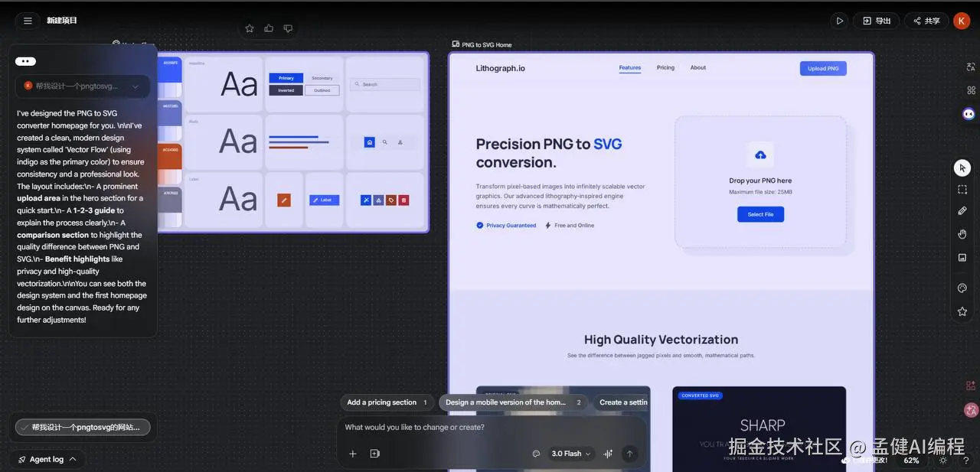
Task: Click the thumbs-down feedback icon
Action: tap(288, 28)
